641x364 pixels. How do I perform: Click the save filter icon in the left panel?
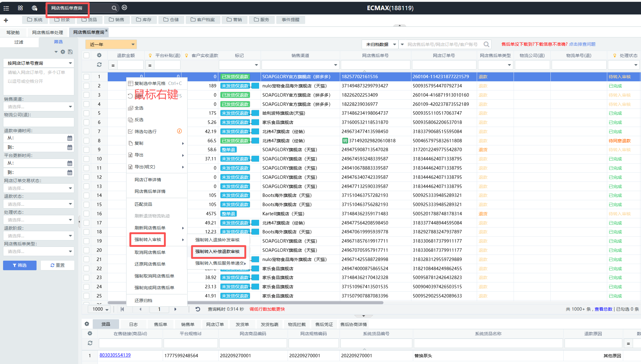pos(70,52)
